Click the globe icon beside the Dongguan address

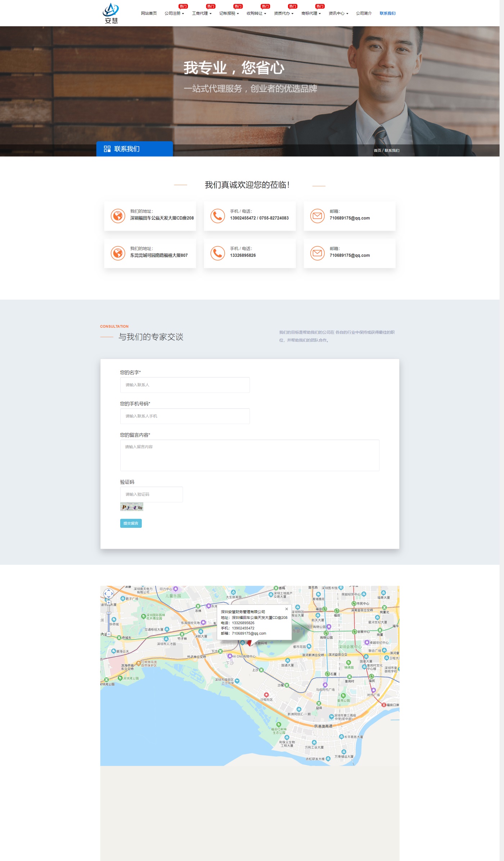point(118,253)
